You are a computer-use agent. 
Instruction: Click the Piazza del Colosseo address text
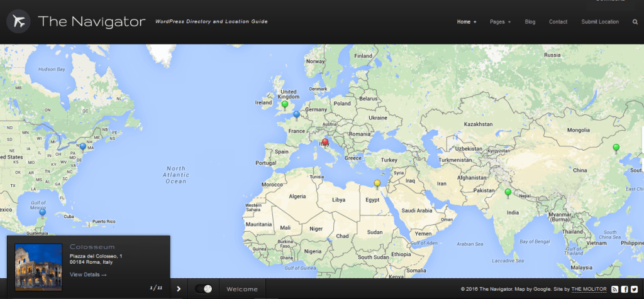click(96, 259)
